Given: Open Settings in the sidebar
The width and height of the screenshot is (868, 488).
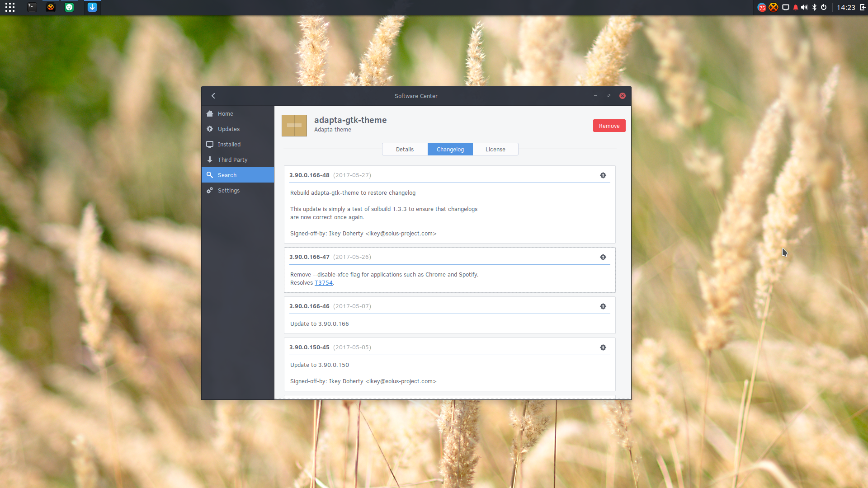Looking at the screenshot, I should tap(238, 191).
